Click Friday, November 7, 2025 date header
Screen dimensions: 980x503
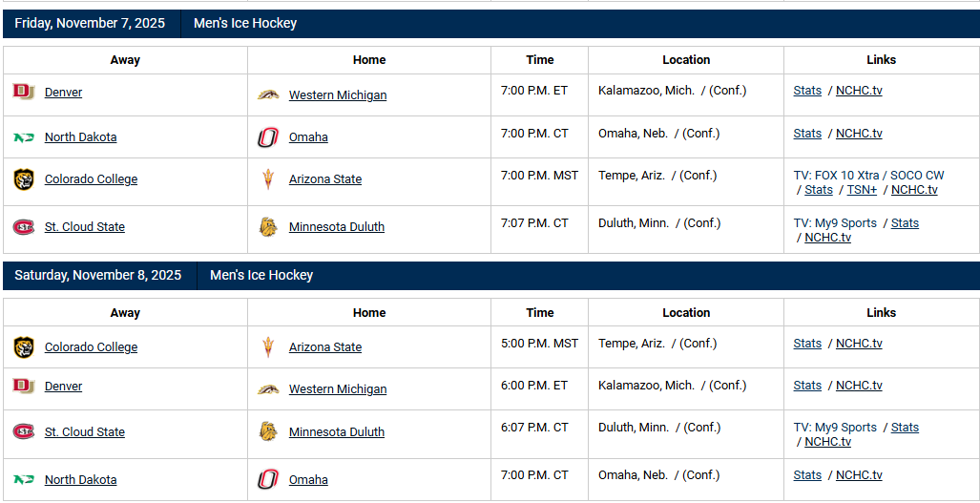[90, 24]
